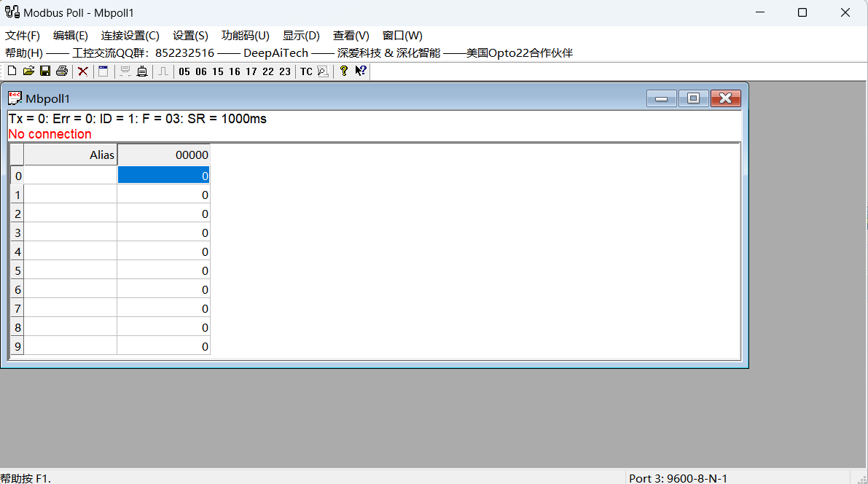This screenshot has width=868, height=484.
Task: Open the 文件(F) menu
Action: (23, 36)
